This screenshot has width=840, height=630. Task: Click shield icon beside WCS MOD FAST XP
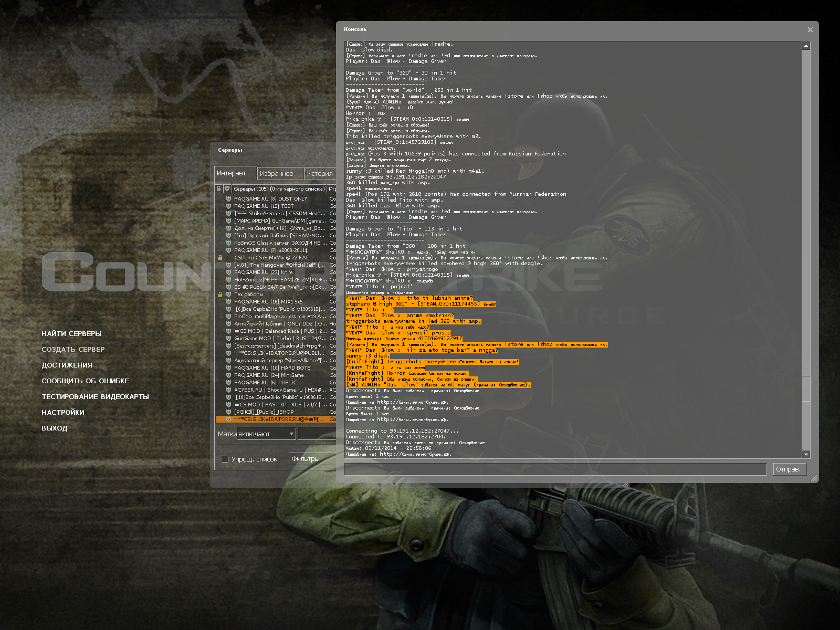coord(228,405)
